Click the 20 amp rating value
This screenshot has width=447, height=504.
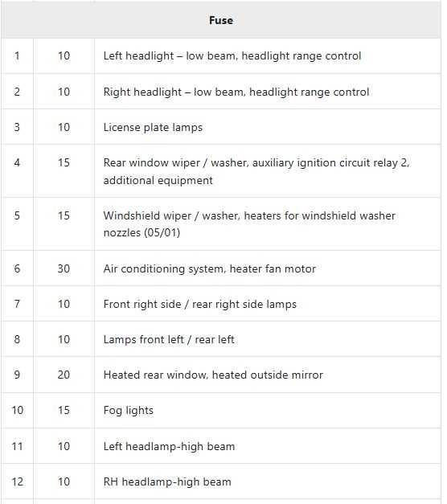pos(64,375)
